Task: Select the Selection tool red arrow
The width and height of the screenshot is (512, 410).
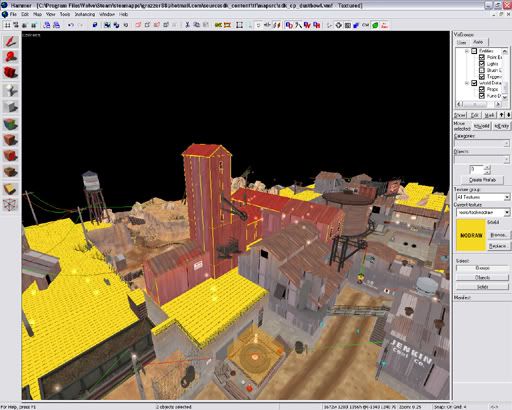Action: coord(10,41)
